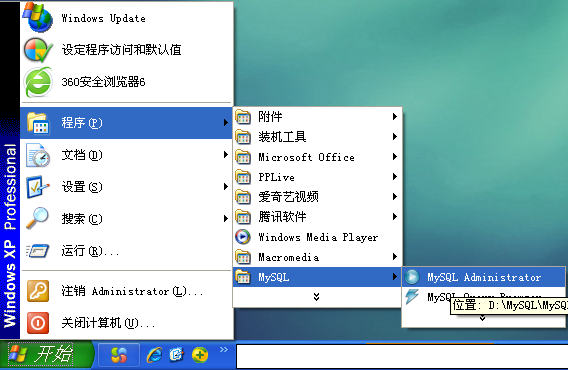The width and height of the screenshot is (568, 370).
Task: Click the 设定程序访问和默认值 shield icon
Action: tap(38, 50)
